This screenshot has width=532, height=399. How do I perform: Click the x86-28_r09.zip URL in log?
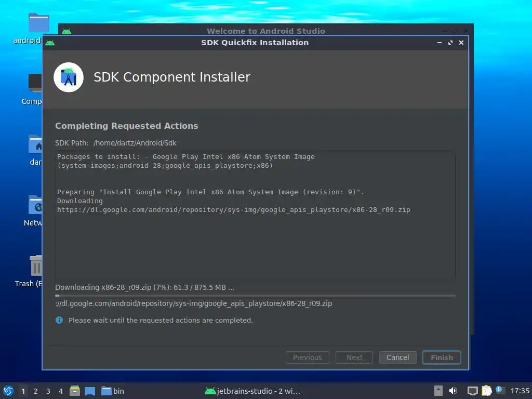click(233, 210)
